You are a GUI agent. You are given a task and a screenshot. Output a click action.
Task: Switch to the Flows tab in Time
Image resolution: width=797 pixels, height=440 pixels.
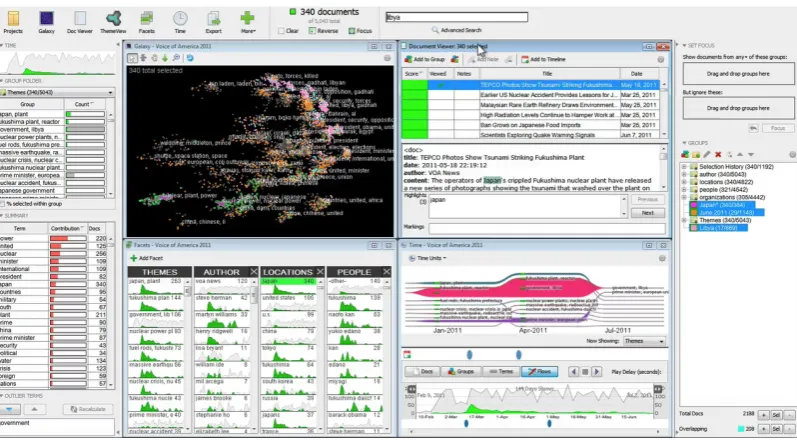tap(539, 372)
